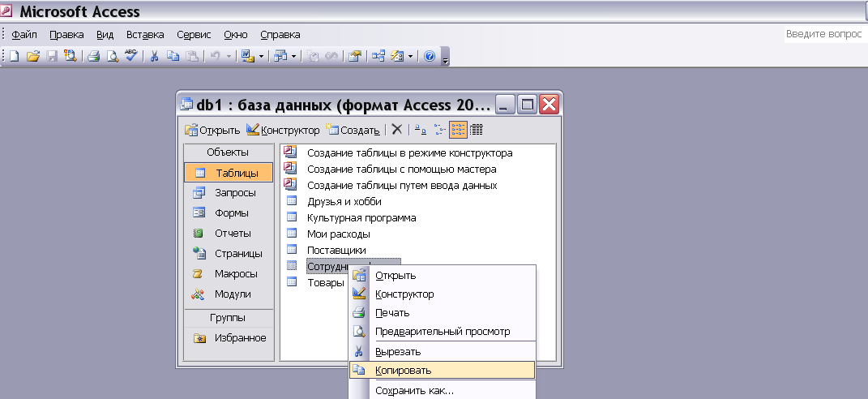Click the Analyze table icon
This screenshot has width=868, height=399.
[x=280, y=56]
